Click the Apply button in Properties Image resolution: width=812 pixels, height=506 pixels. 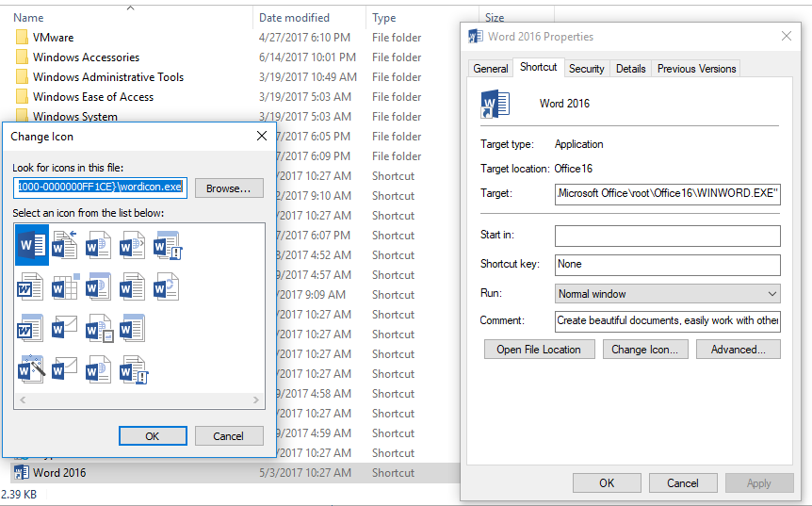click(x=759, y=483)
